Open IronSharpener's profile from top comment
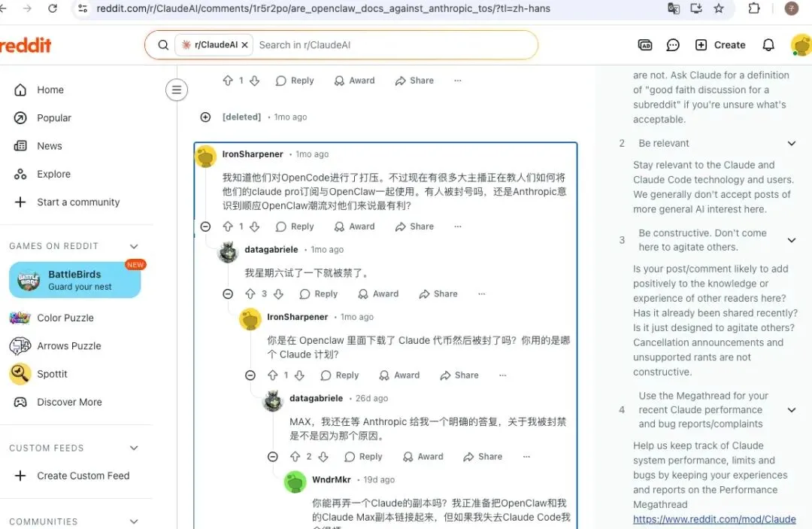This screenshot has width=812, height=529. pos(253,154)
